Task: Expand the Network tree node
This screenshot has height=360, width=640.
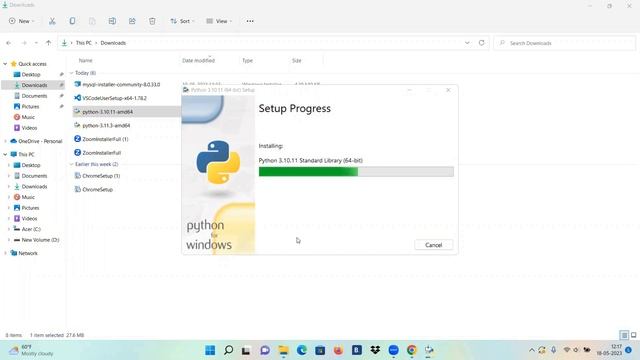Action: pos(5,253)
